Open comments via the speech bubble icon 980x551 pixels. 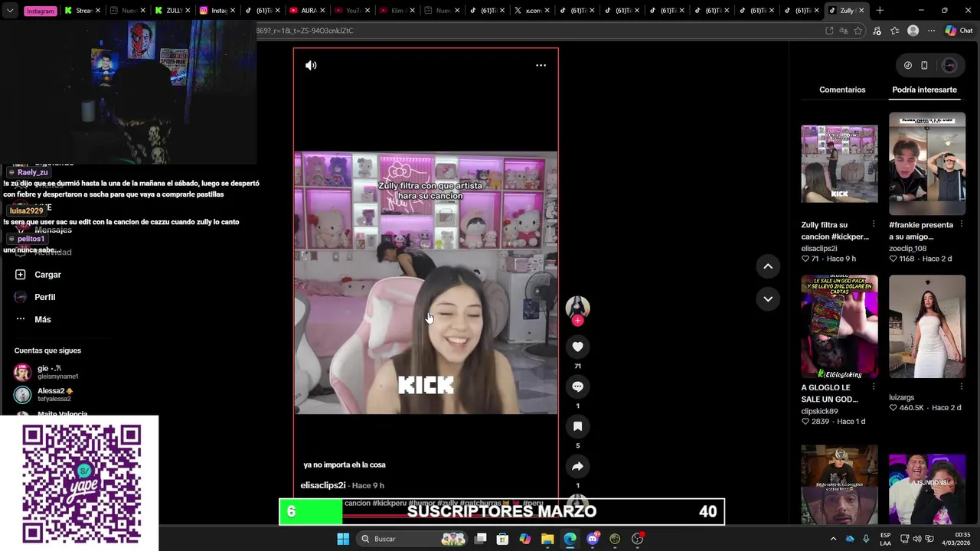[x=577, y=386]
